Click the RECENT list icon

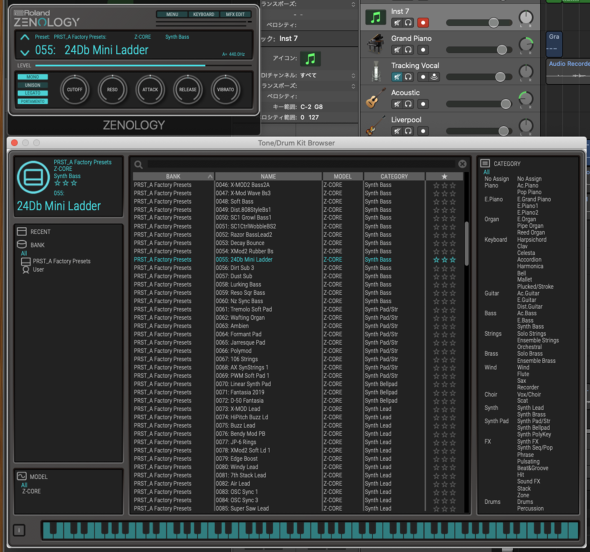click(x=22, y=231)
